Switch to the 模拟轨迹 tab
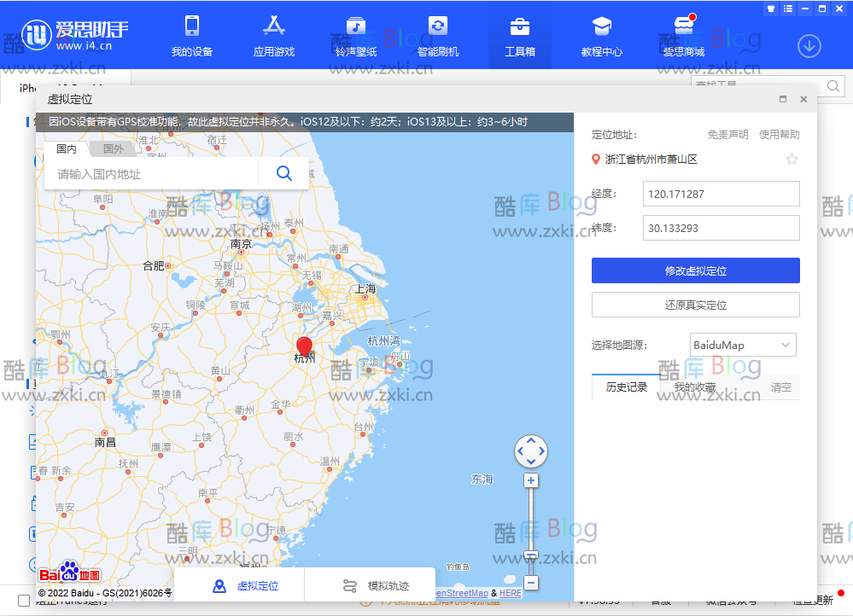853x616 pixels. (371, 586)
